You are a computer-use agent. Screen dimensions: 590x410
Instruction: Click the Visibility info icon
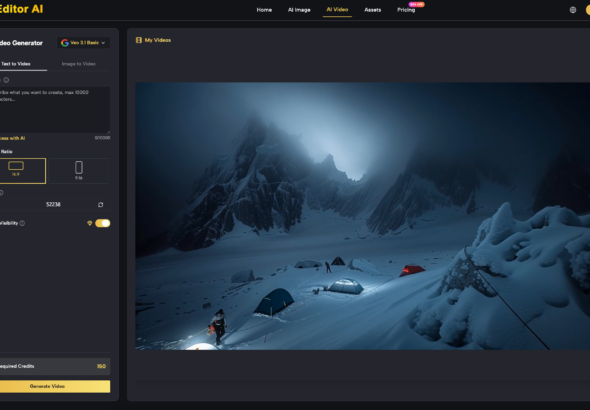click(22, 223)
